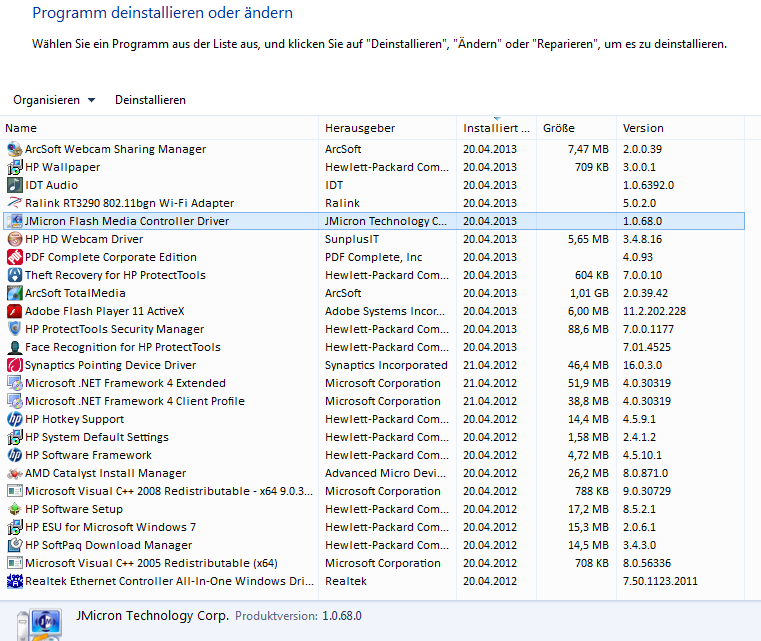Image resolution: width=761 pixels, height=641 pixels.
Task: Sort the list by the Name column
Action: click(x=159, y=128)
